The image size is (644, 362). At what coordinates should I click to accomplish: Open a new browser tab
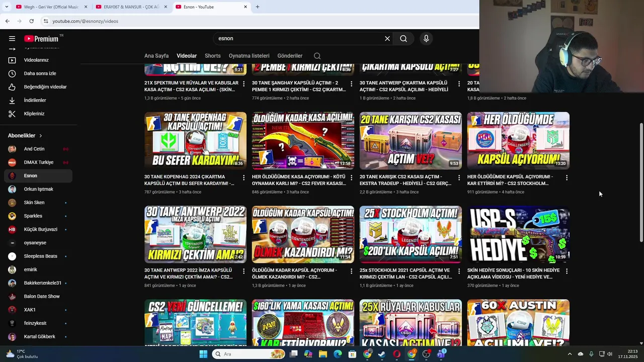257,7
